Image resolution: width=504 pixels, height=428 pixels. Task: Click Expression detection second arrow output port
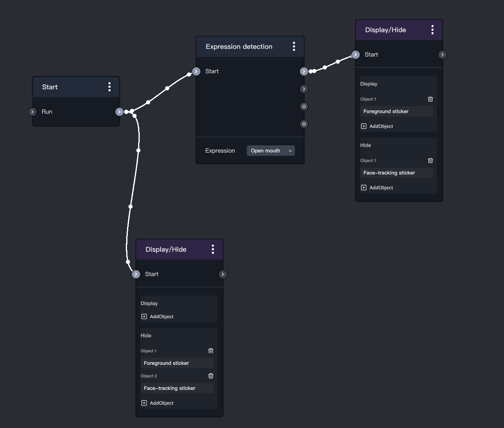coord(304,89)
